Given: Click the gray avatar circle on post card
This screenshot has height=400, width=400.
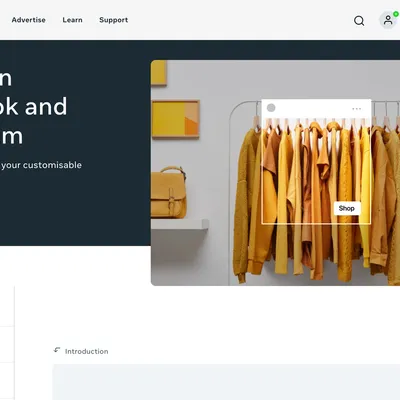Looking at the screenshot, I should tap(271, 108).
